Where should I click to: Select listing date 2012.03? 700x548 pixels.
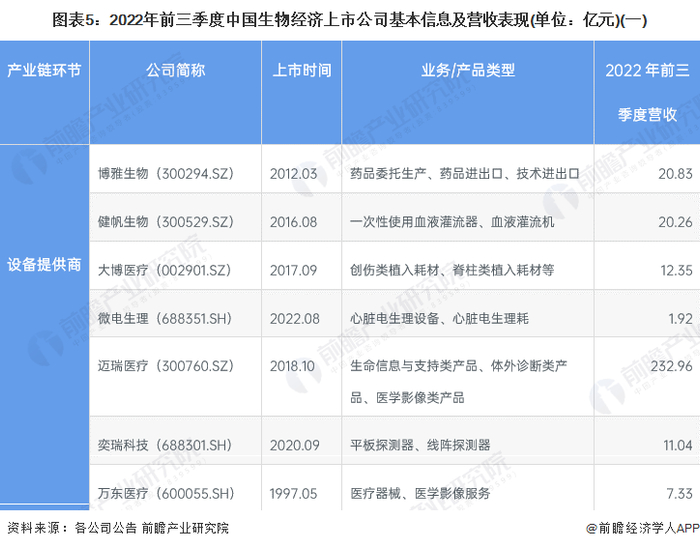293,174
